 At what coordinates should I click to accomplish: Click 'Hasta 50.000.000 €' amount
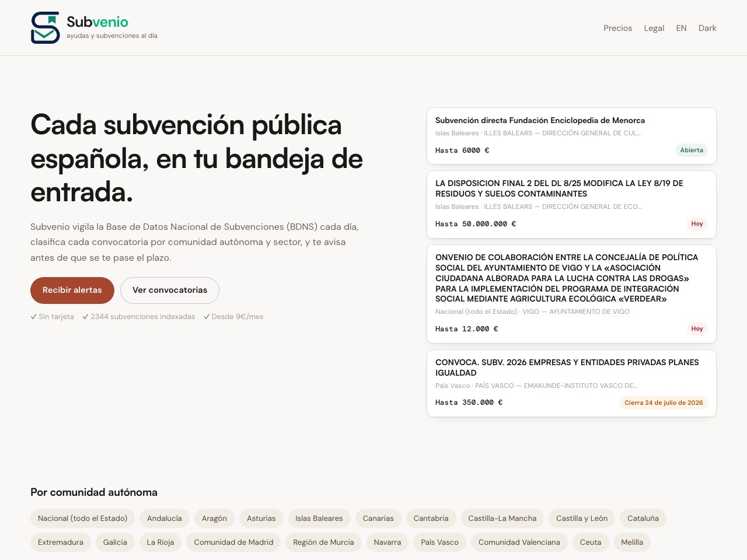click(x=476, y=224)
